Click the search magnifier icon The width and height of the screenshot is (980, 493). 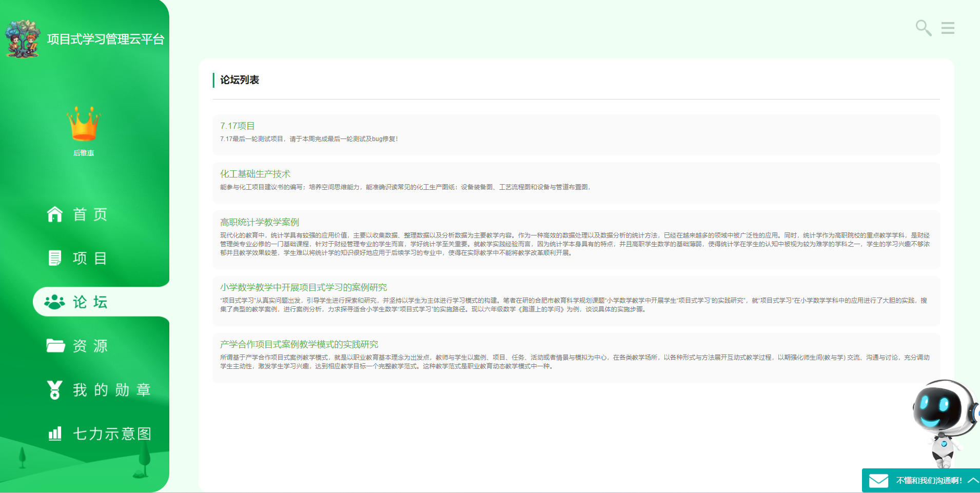(x=923, y=28)
